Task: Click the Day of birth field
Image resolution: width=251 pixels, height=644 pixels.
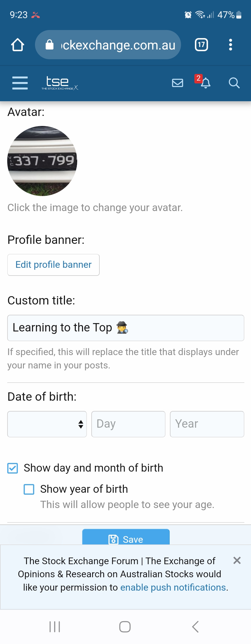Action: pyautogui.click(x=128, y=424)
